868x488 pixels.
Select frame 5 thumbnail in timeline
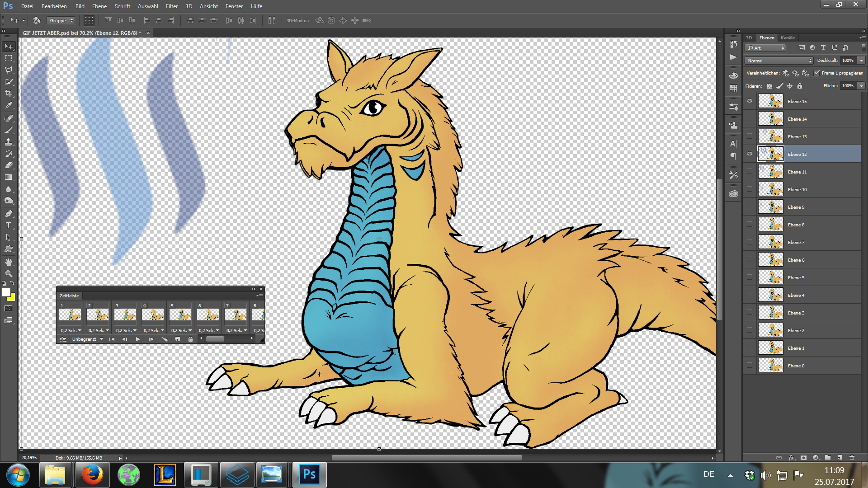pyautogui.click(x=180, y=314)
